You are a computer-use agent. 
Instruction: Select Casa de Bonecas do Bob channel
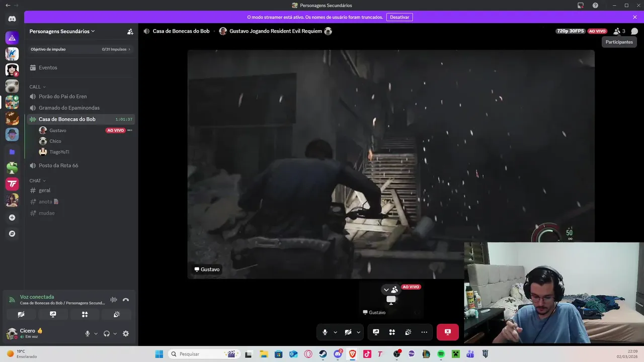pyautogui.click(x=80, y=119)
